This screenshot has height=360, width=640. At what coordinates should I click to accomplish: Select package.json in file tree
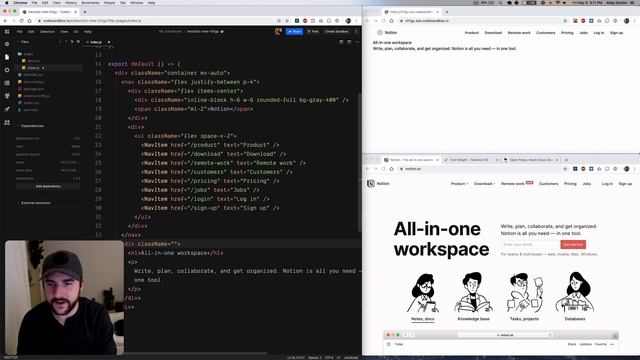(x=33, y=89)
